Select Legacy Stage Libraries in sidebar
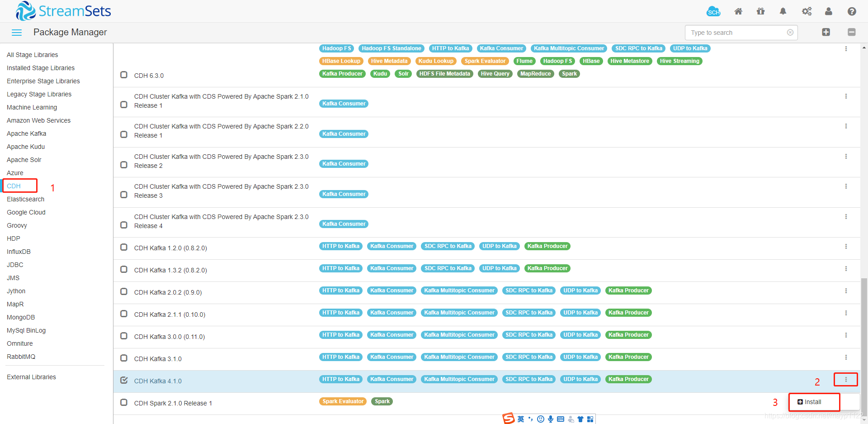 pyautogui.click(x=39, y=94)
